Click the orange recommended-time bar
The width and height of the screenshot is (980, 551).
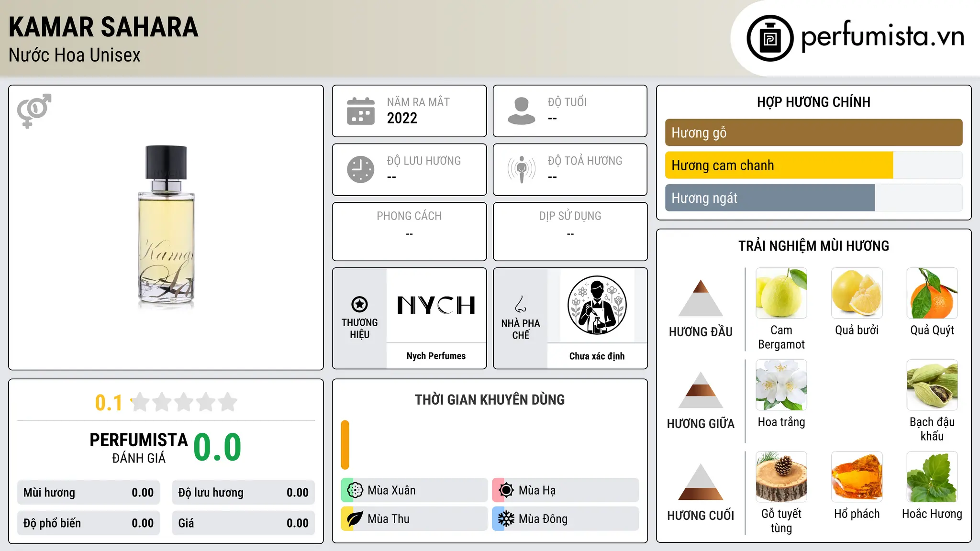coord(345,445)
